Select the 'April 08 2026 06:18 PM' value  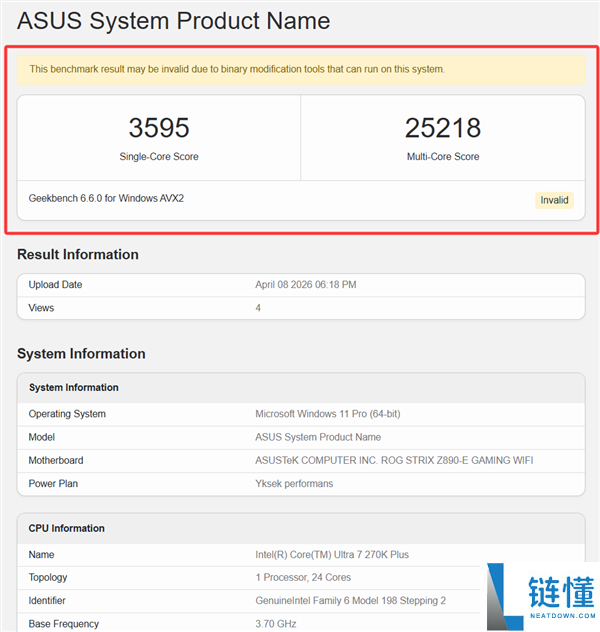click(306, 285)
